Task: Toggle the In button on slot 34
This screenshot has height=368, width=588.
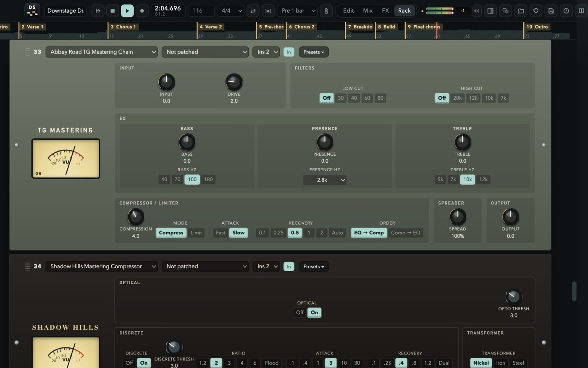Action: 289,266
